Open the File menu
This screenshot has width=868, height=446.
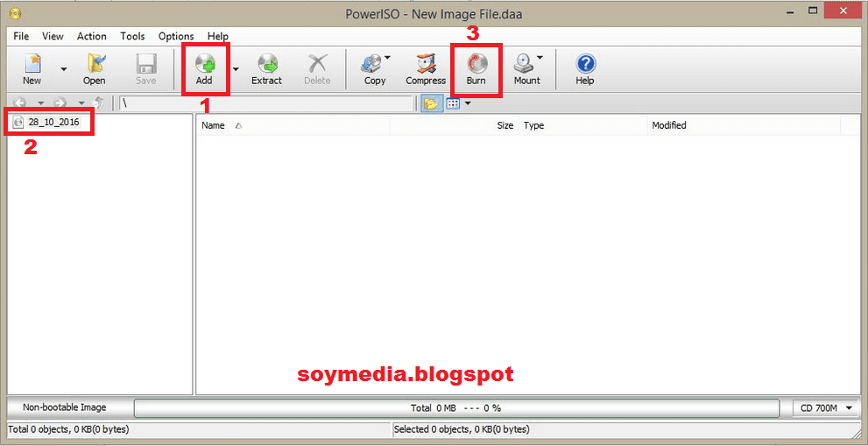pyautogui.click(x=21, y=36)
